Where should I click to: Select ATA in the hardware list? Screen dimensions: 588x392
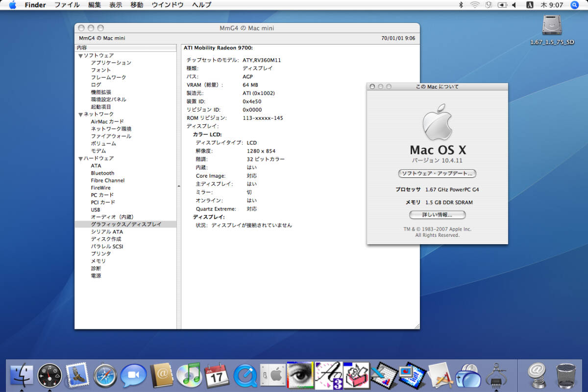(96, 166)
